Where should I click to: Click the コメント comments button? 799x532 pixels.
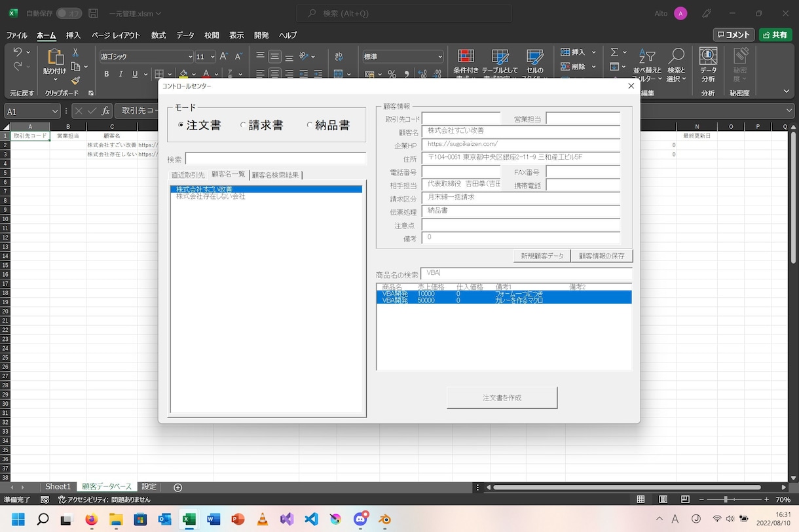(x=734, y=35)
